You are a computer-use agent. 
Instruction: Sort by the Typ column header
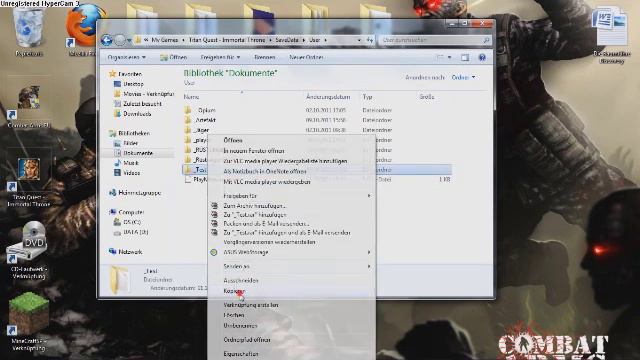367,97
